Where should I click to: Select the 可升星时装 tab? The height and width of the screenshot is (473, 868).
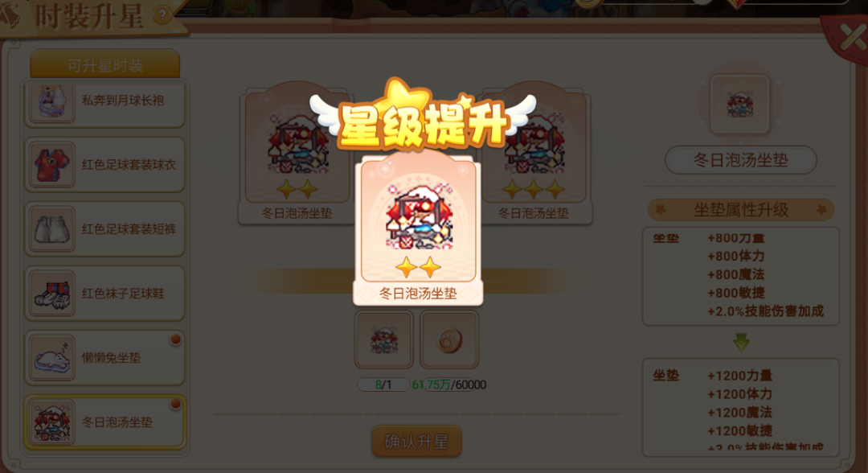coord(105,65)
